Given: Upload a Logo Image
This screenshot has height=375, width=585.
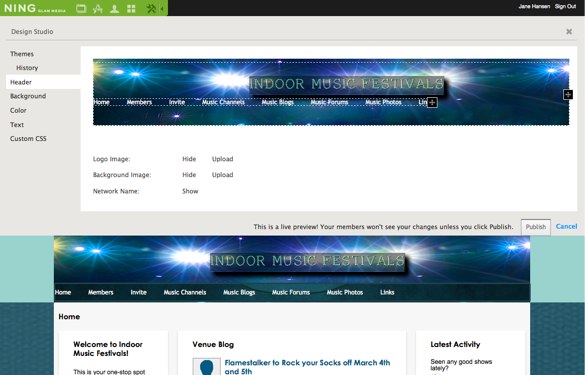Looking at the screenshot, I should 222,159.
